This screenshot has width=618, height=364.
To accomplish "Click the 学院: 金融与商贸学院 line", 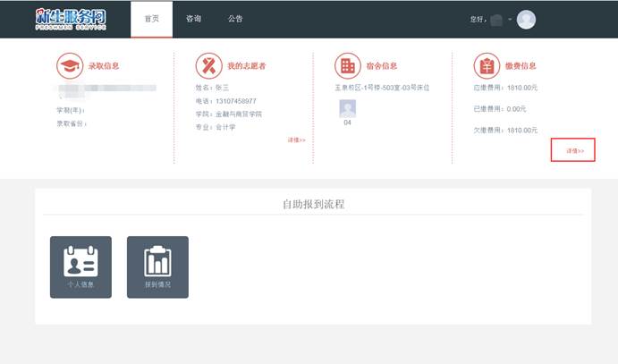I will (x=229, y=114).
